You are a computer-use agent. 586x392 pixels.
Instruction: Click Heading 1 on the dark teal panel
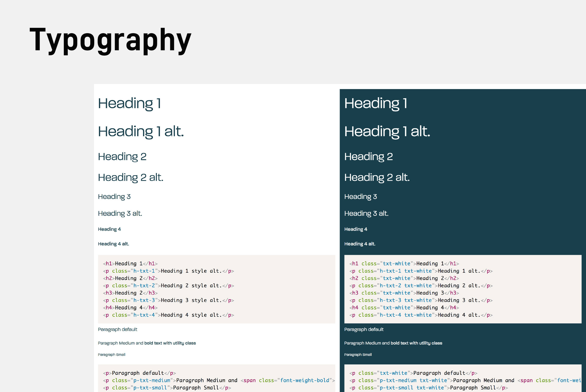(x=376, y=104)
